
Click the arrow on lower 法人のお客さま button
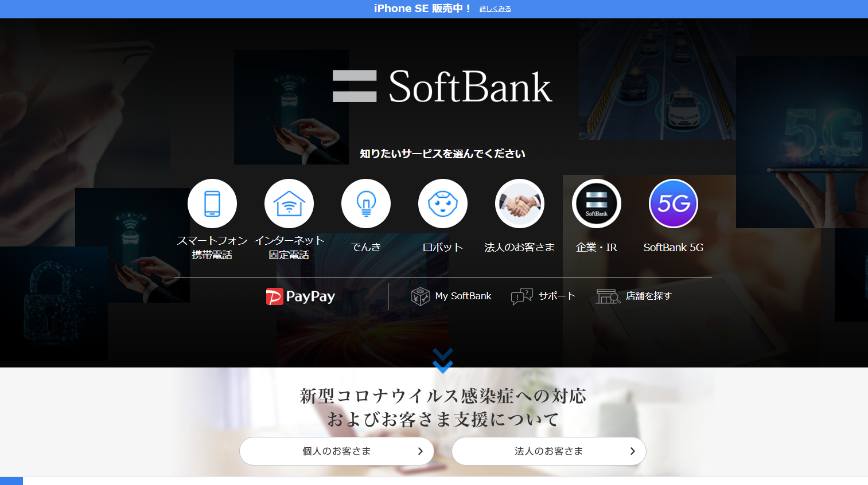pos(633,451)
